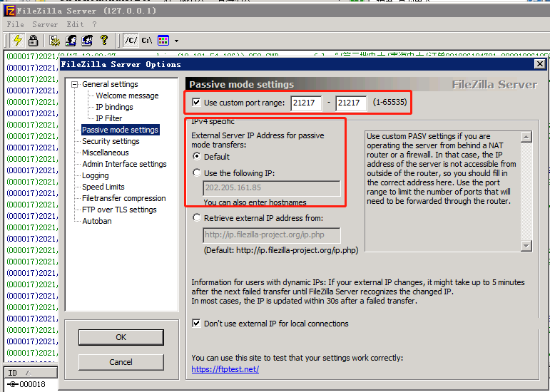The height and width of the screenshot is (392, 550).
Task: Select the Default external IP radio button
Action: tap(197, 156)
